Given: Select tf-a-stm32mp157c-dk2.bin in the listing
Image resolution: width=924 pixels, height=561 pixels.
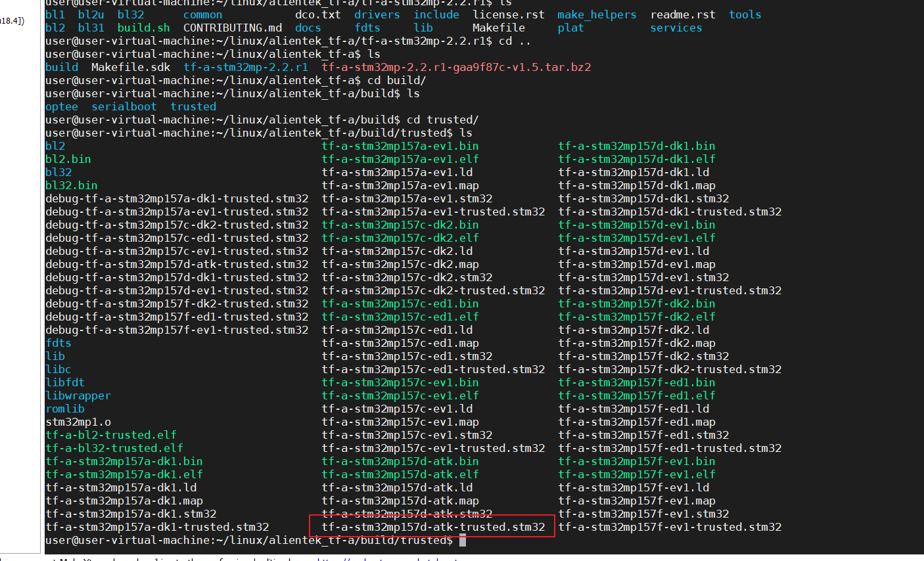Looking at the screenshot, I should pyautogui.click(x=400, y=225).
